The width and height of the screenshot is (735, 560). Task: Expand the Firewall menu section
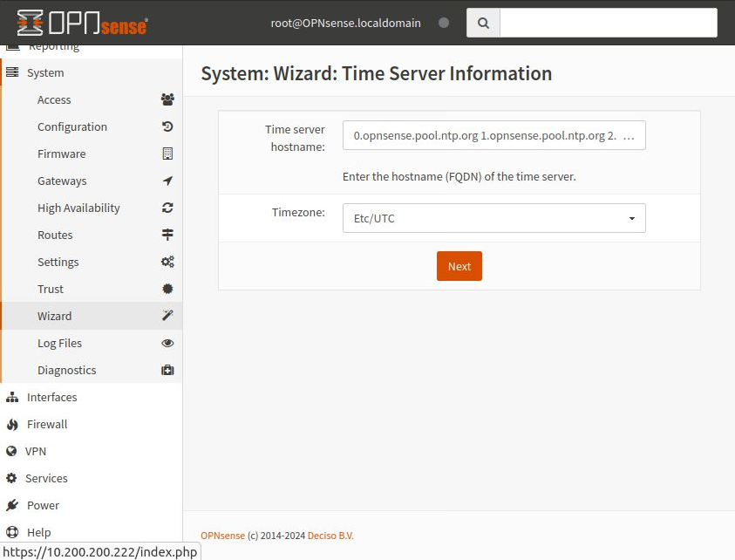(47, 424)
